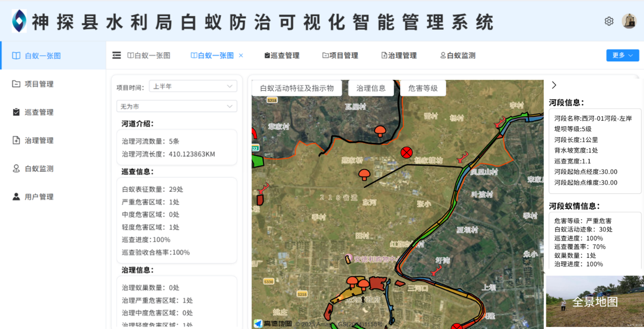644x329 pixels.
Task: Click the 危害等级 map button
Action: [x=423, y=88]
